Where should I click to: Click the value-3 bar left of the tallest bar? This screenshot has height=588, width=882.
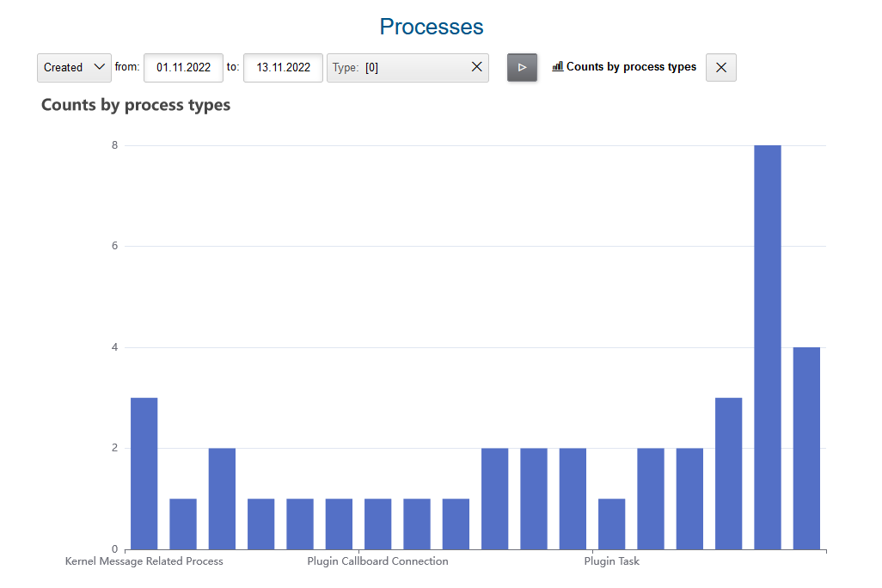click(729, 473)
